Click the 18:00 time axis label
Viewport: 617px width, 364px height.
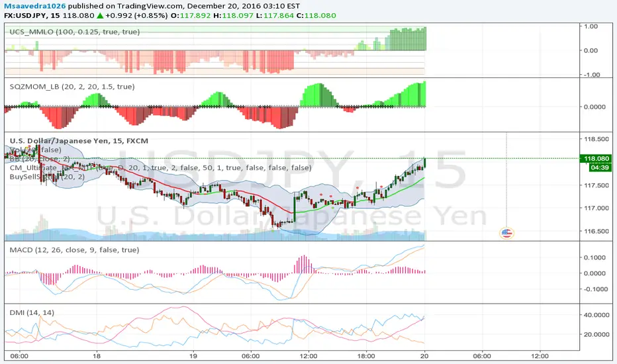[x=366, y=356]
